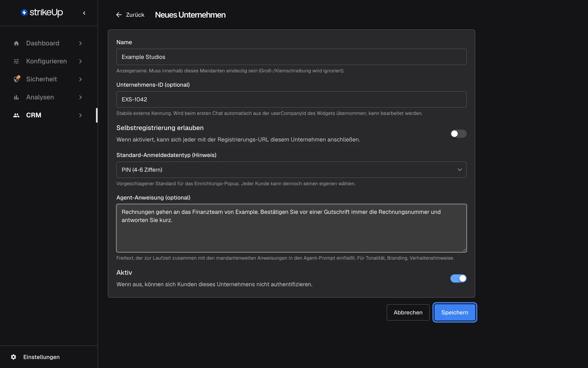
Task: Click the help text starting 'Stabile externe Kennung'
Action: [x=269, y=113]
